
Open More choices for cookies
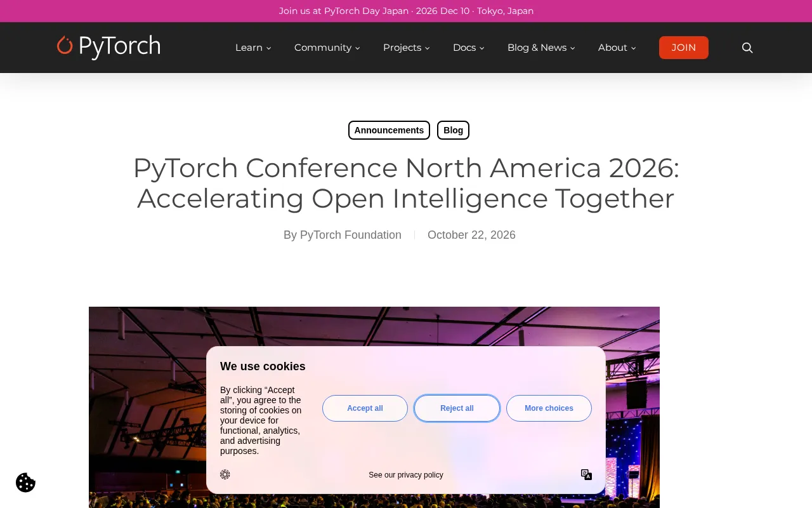(x=549, y=408)
